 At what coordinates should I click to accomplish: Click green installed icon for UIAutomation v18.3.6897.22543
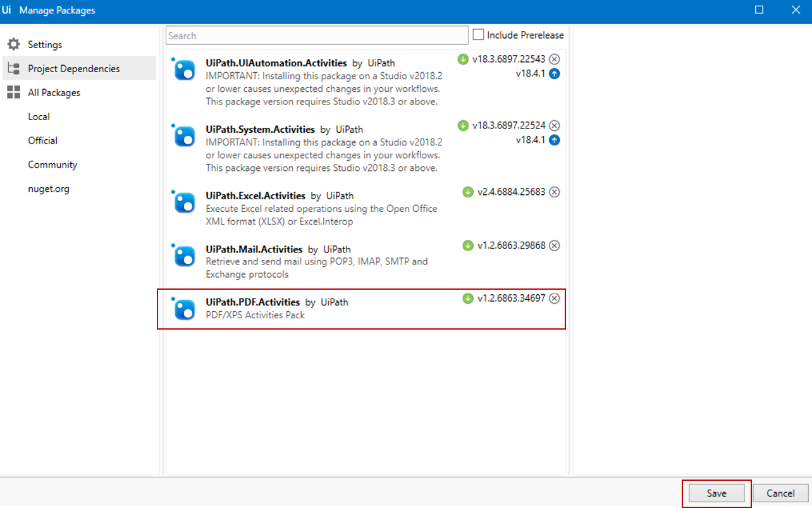[x=463, y=59]
